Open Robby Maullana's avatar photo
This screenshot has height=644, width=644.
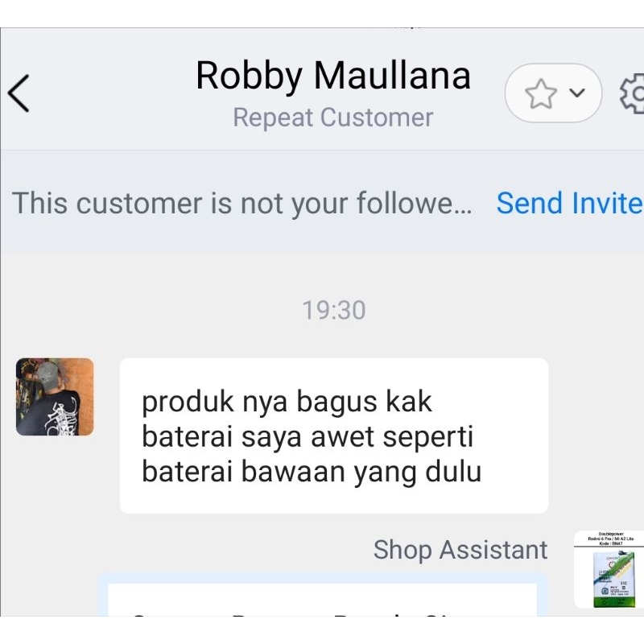55,397
